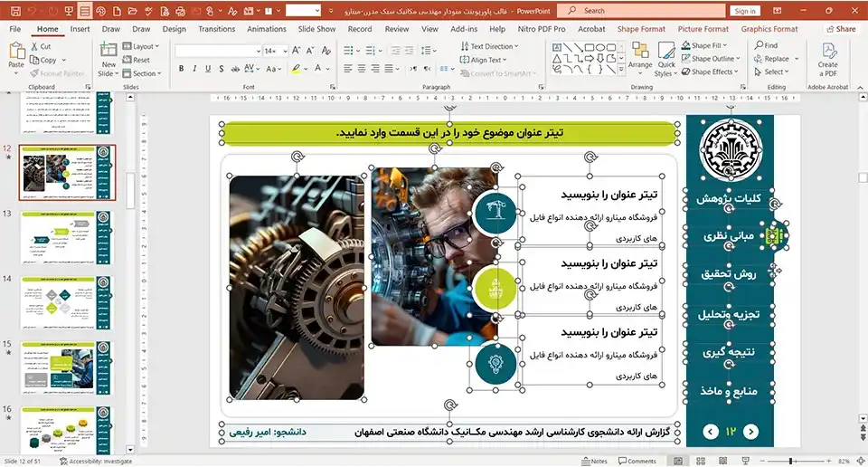Switch to Reading View in status bar

(x=722, y=461)
